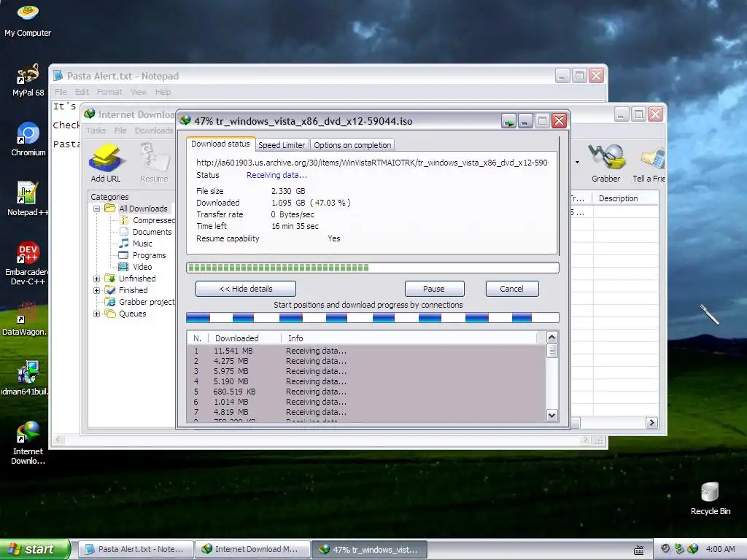The width and height of the screenshot is (747, 560).
Task: Click Add URL in IDM toolbar
Action: point(105,163)
